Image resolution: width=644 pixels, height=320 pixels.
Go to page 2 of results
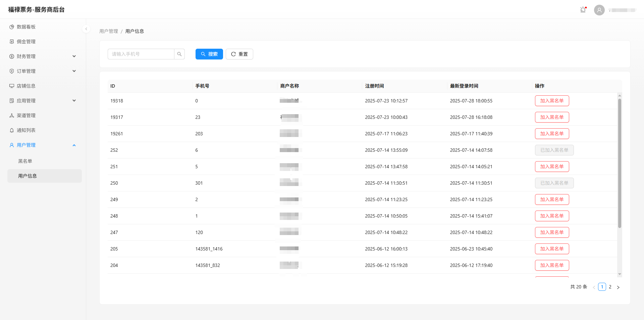click(x=610, y=287)
